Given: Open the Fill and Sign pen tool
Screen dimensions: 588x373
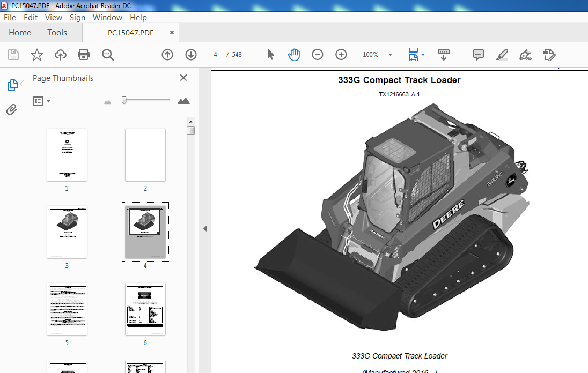Looking at the screenshot, I should (x=525, y=55).
